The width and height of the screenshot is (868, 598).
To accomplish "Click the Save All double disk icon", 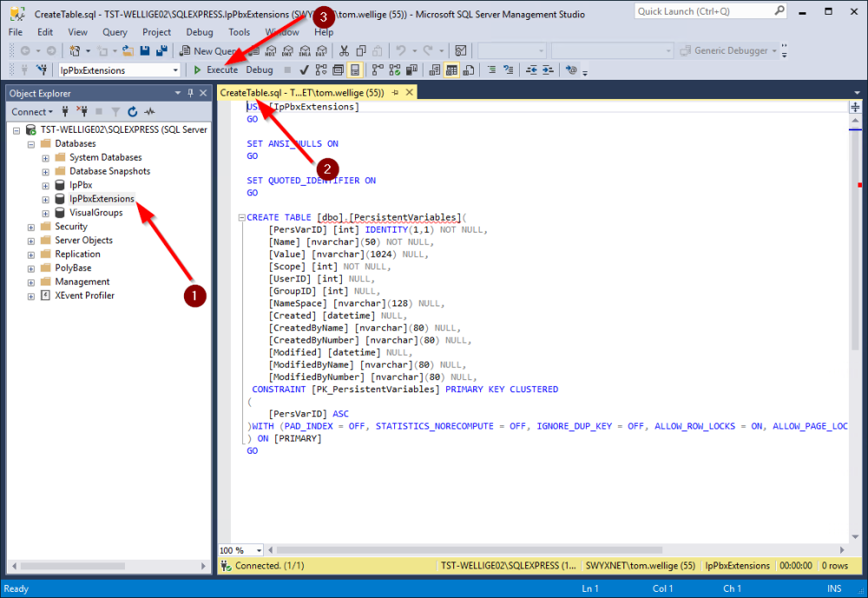I will (x=161, y=51).
